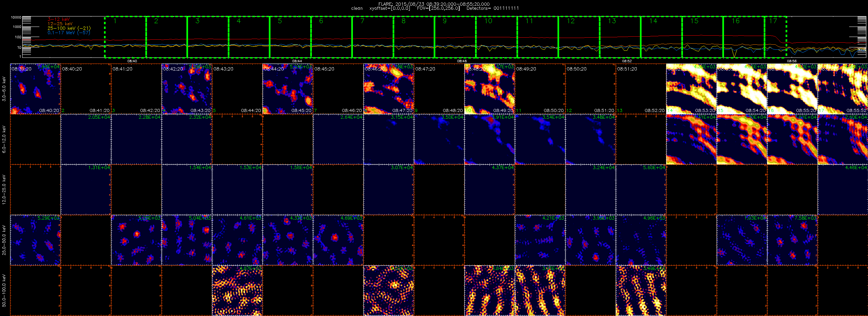Click the 08:52 tick label under light curve
868x316 pixels.
[x=627, y=61]
